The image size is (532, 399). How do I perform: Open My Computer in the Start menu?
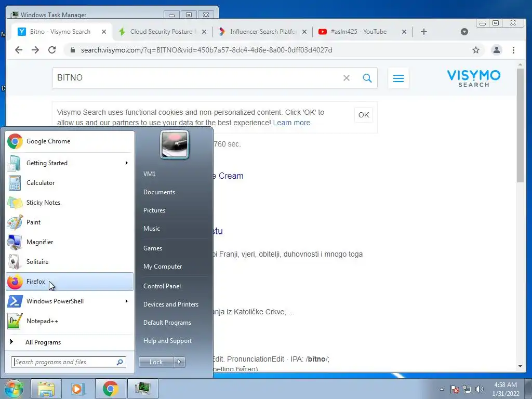(x=163, y=267)
